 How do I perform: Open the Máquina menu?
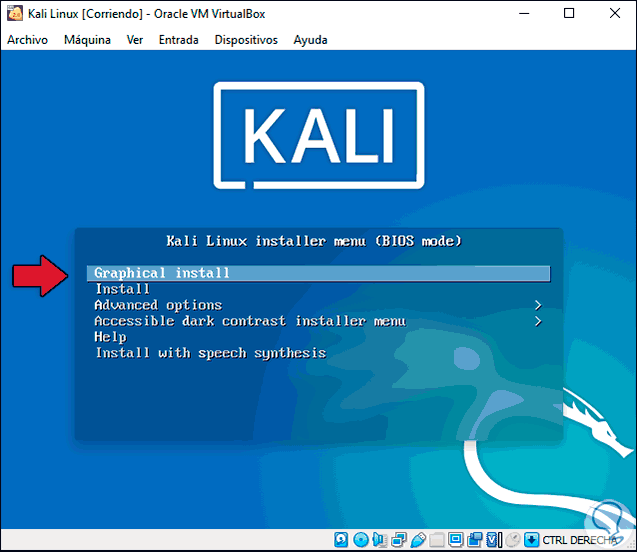87,40
